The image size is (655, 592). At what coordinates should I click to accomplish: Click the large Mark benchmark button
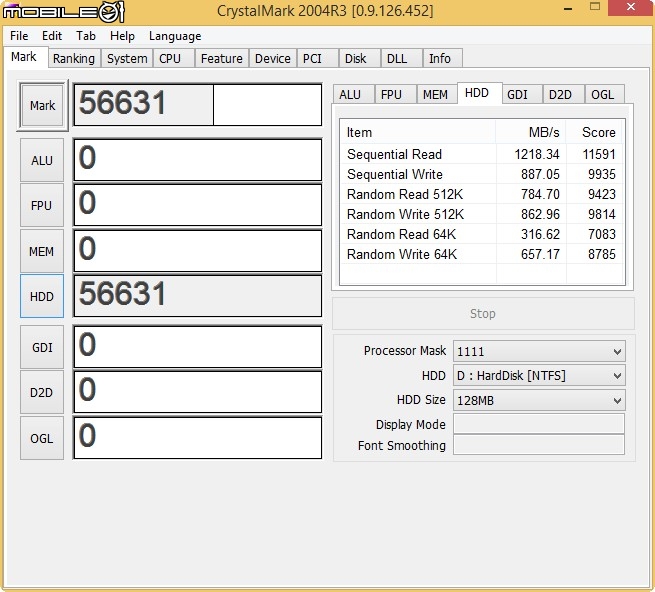tap(42, 106)
